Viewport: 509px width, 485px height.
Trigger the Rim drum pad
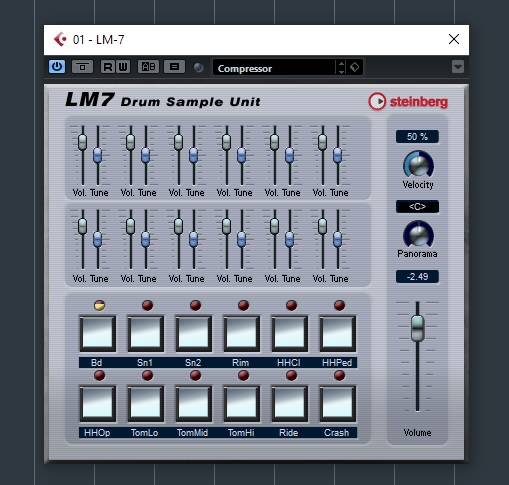(242, 334)
